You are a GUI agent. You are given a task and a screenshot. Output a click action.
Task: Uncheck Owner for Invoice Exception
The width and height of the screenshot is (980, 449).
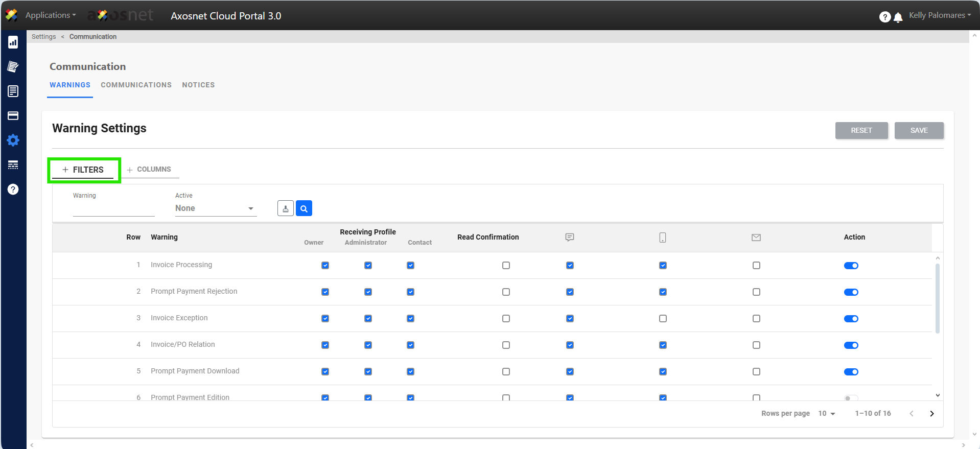pos(325,319)
